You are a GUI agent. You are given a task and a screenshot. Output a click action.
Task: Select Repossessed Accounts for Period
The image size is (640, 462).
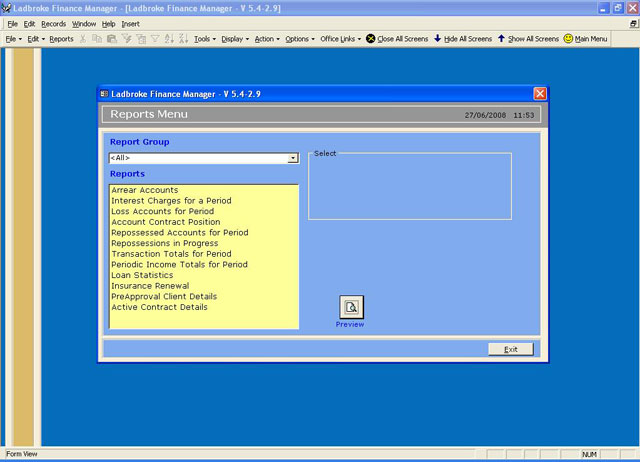pos(180,233)
